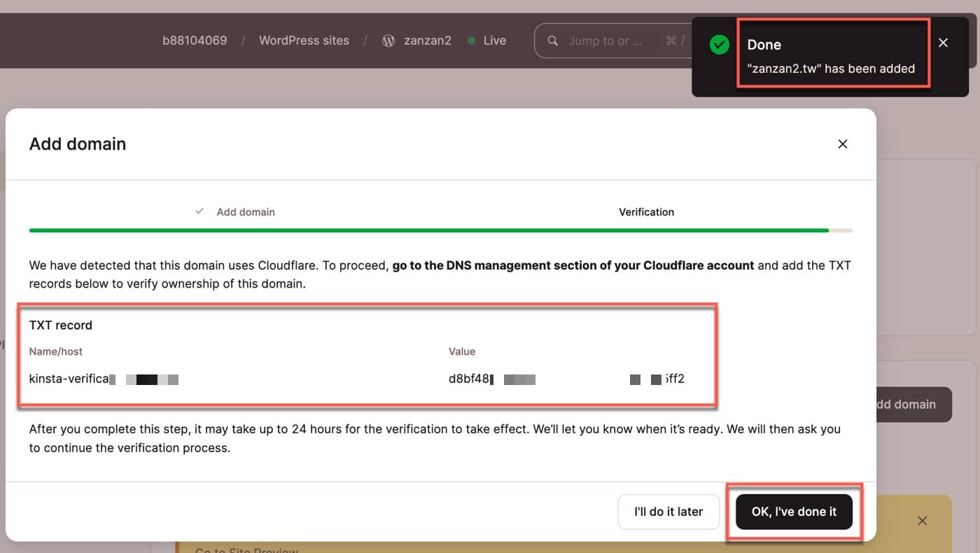Click the kinsta-verification Name/host value
This screenshot has height=553, width=980.
coord(104,379)
